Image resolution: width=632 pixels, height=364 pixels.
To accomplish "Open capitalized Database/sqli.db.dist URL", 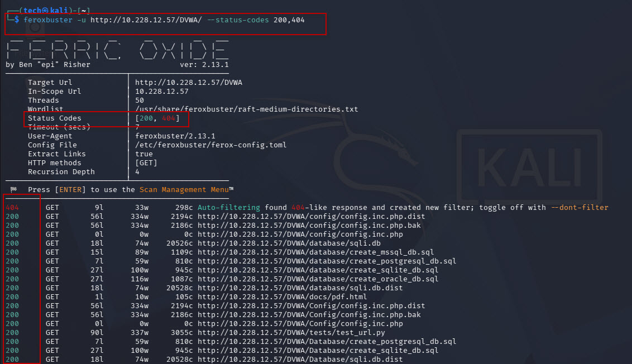I will (300, 359).
